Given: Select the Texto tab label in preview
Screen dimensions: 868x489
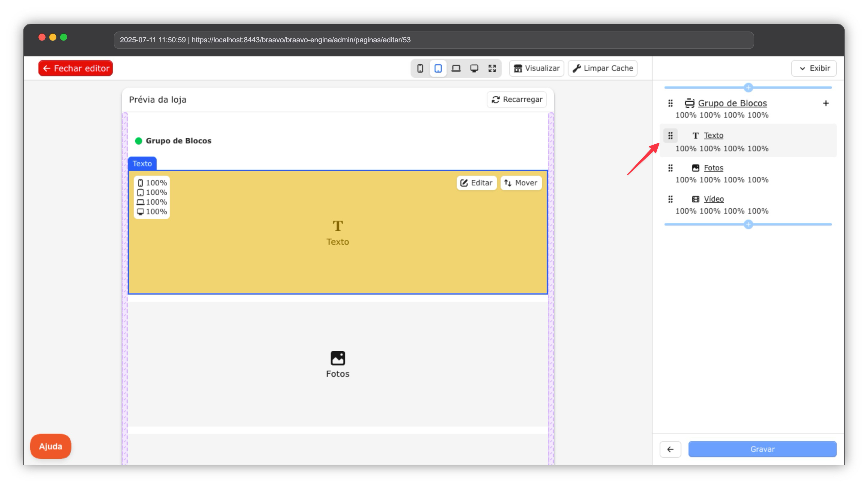Looking at the screenshot, I should [142, 163].
